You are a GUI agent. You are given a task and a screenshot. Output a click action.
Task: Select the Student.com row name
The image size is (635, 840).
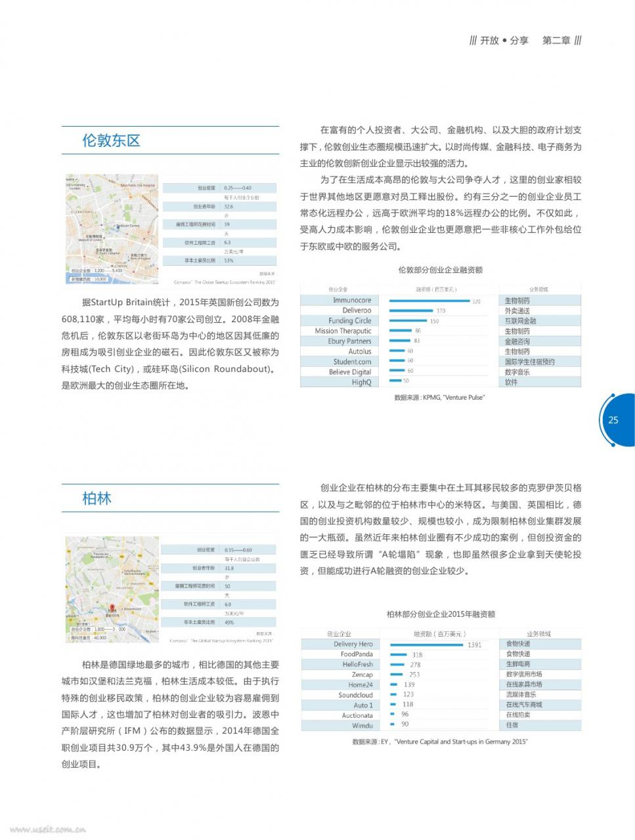tap(352, 362)
